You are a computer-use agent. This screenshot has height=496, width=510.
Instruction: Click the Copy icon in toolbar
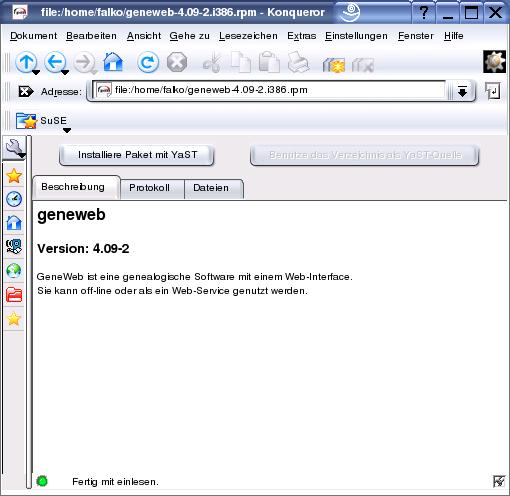click(x=241, y=62)
